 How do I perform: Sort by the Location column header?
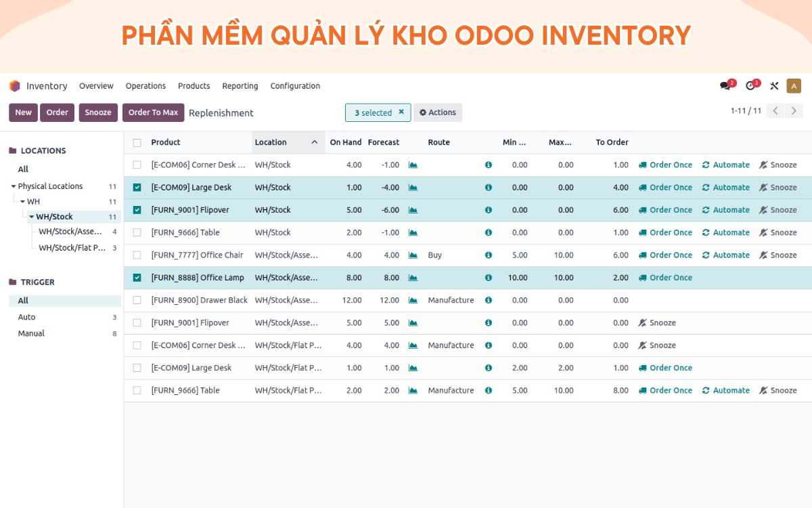(288, 142)
